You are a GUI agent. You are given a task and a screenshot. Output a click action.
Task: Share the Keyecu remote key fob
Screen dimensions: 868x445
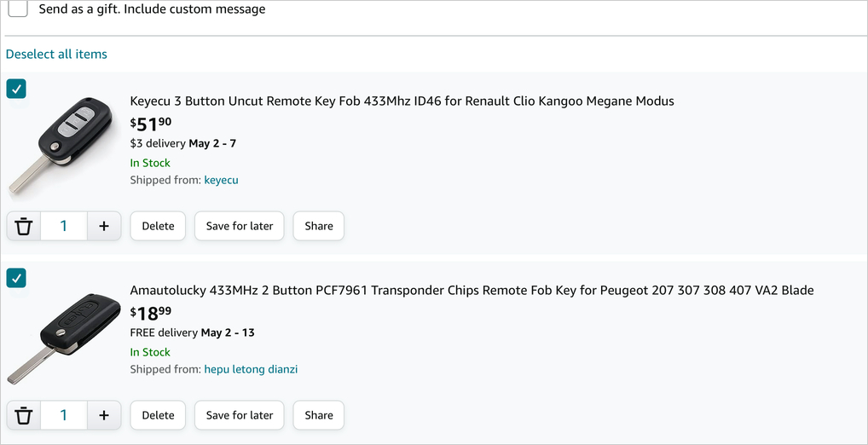[319, 226]
